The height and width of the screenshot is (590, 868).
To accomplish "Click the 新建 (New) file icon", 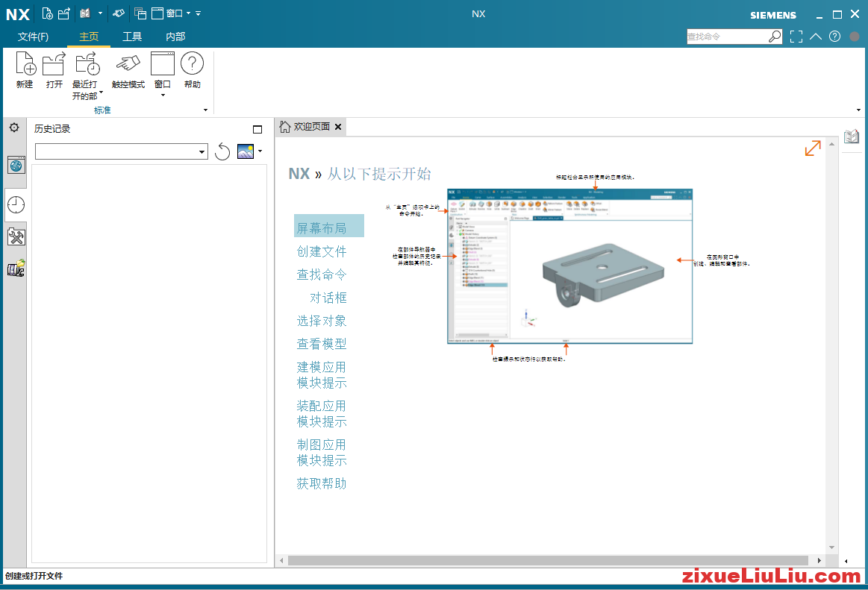I will pyautogui.click(x=25, y=65).
